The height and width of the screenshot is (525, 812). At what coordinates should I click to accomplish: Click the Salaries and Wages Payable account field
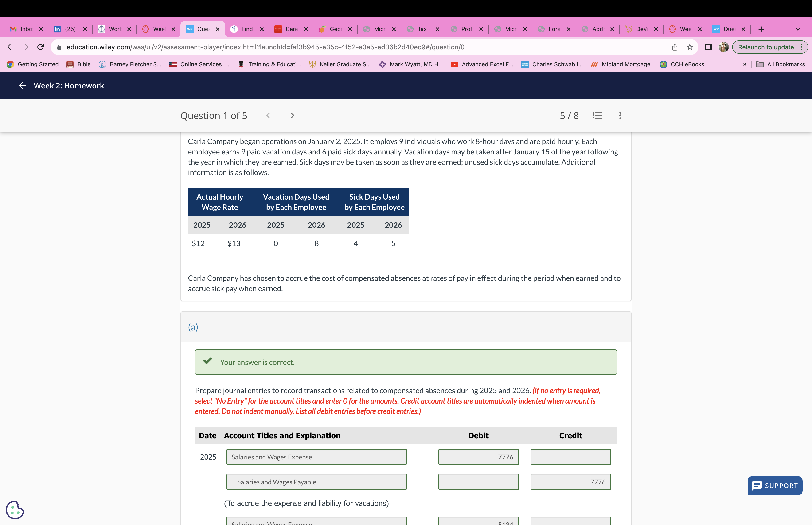(316, 482)
